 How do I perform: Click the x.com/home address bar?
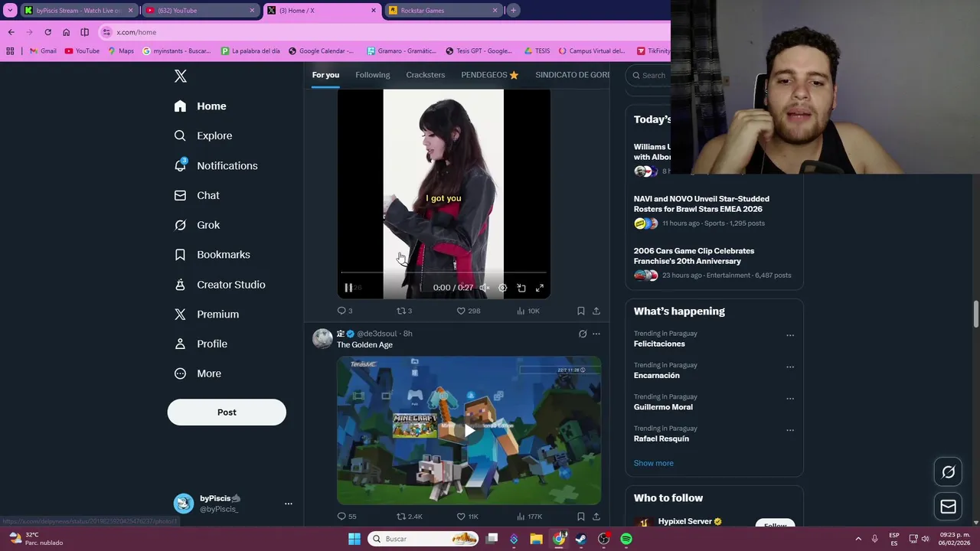pos(383,32)
